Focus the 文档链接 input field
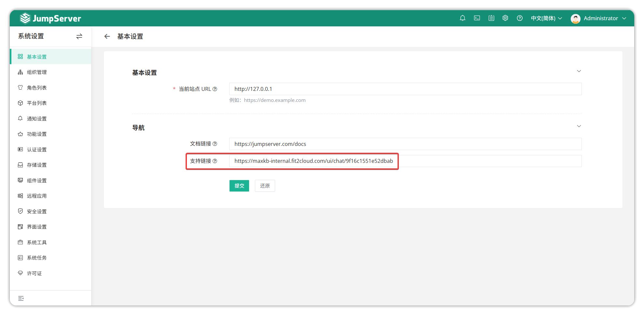 (x=405, y=144)
